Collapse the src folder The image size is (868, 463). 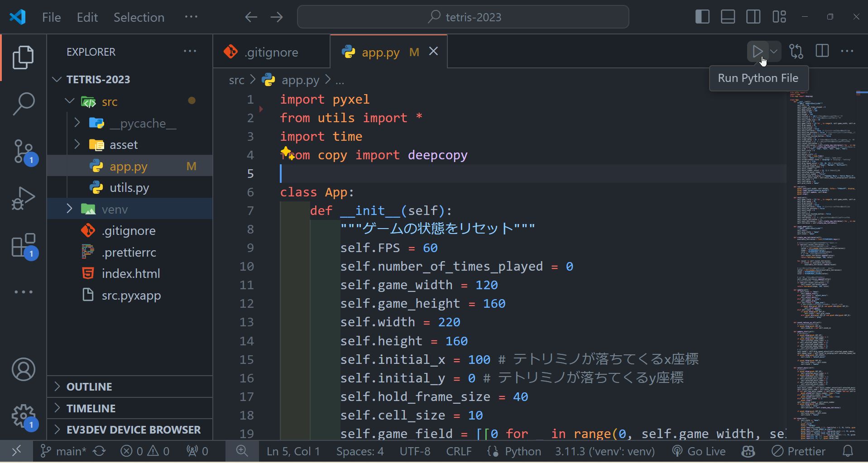(69, 101)
